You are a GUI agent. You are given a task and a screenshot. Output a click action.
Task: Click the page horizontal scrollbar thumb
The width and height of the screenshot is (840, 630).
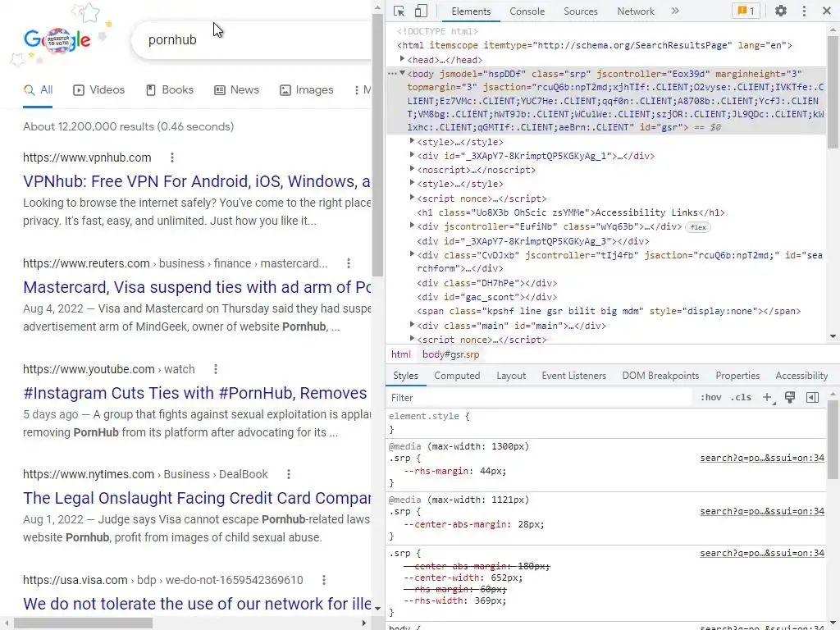[84, 623]
